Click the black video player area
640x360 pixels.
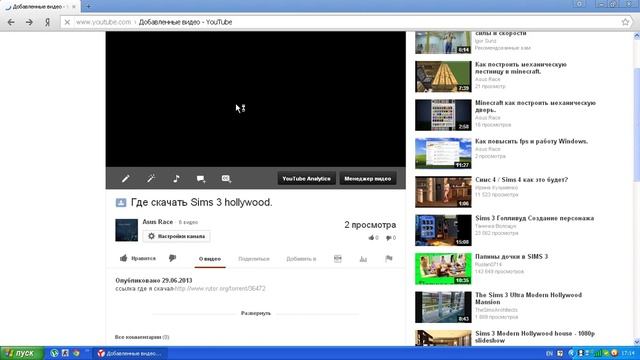(256, 99)
